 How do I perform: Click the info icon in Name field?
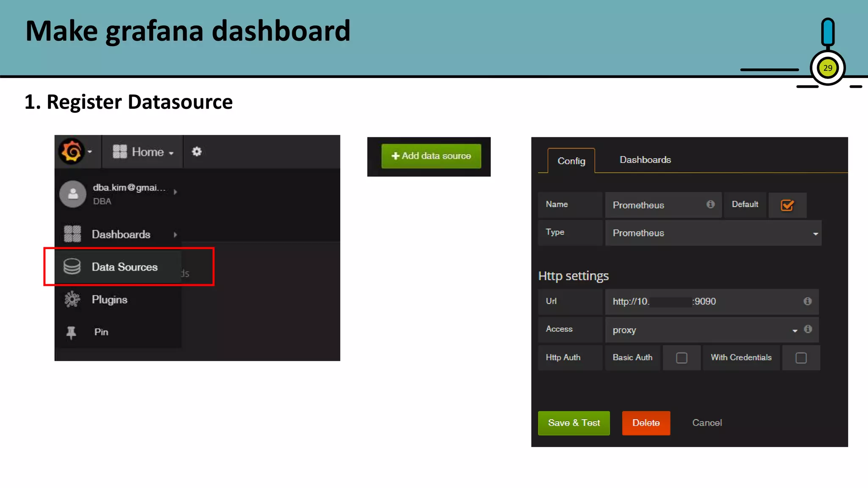(710, 204)
